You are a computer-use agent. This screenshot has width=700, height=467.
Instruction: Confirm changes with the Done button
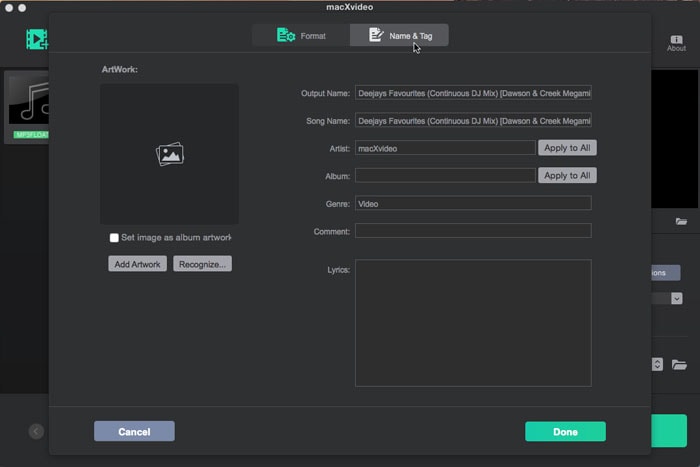click(566, 431)
